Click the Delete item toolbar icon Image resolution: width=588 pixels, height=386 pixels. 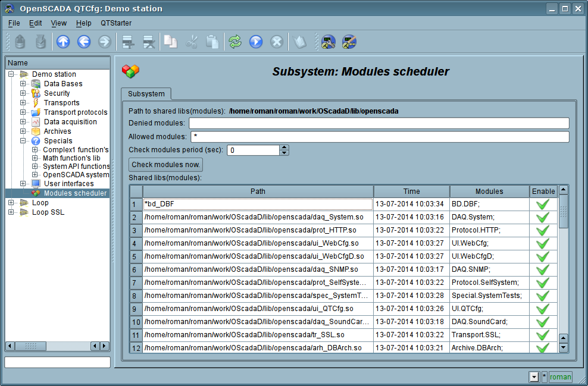tap(149, 42)
